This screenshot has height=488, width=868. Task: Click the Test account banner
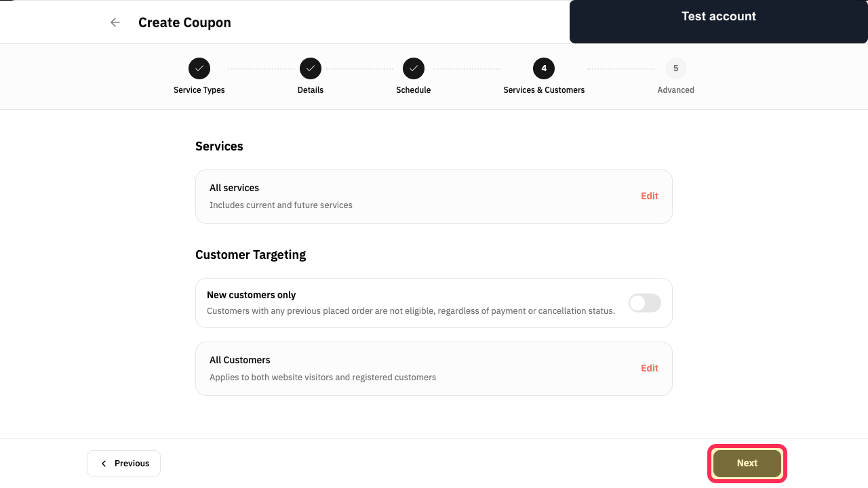(719, 22)
